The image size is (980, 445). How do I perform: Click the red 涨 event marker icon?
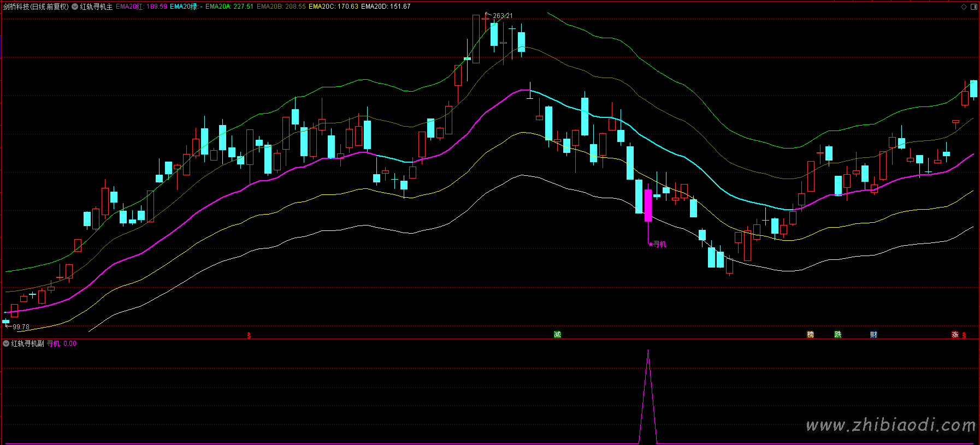click(955, 334)
